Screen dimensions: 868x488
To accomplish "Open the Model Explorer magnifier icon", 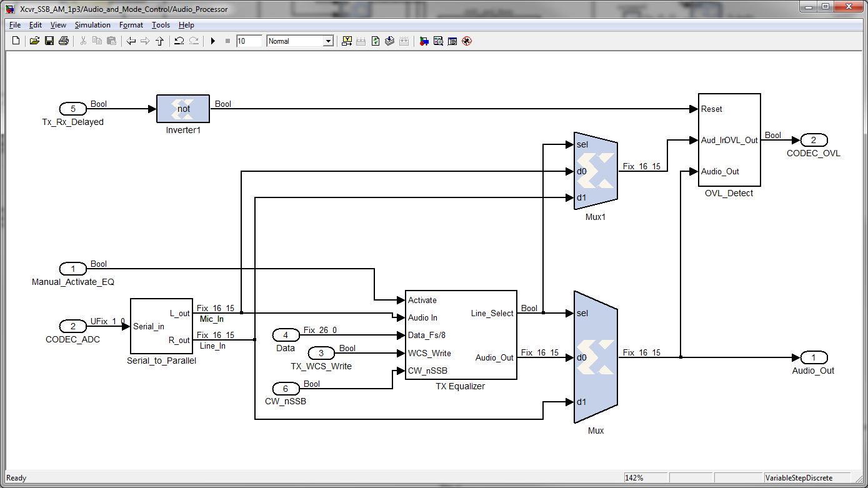I will (438, 41).
